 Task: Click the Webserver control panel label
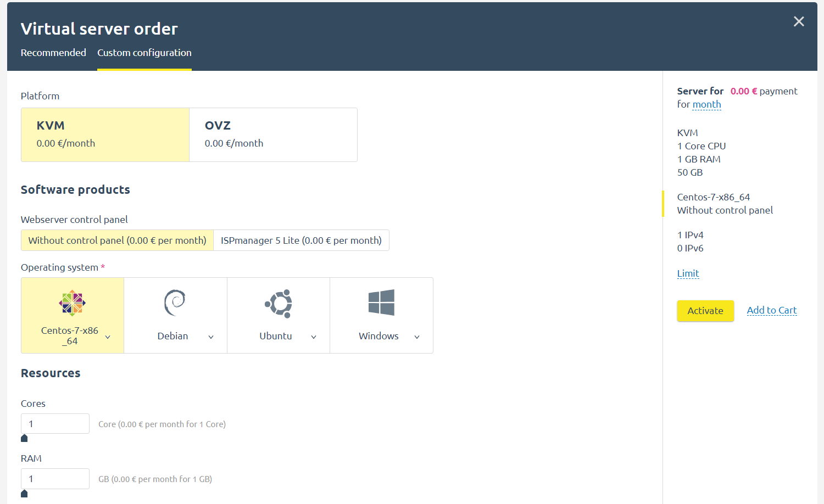tap(74, 220)
